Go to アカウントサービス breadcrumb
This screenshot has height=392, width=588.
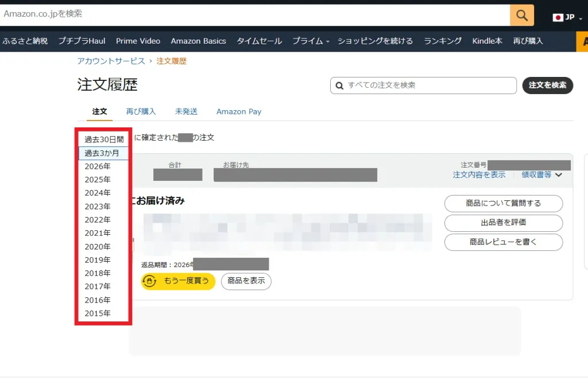pyautogui.click(x=111, y=61)
